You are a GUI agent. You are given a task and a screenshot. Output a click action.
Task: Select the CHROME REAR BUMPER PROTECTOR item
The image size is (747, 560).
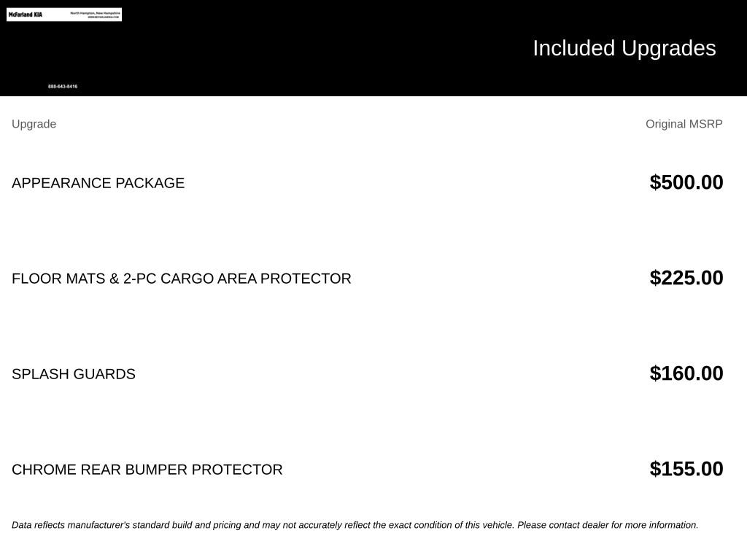(x=147, y=470)
